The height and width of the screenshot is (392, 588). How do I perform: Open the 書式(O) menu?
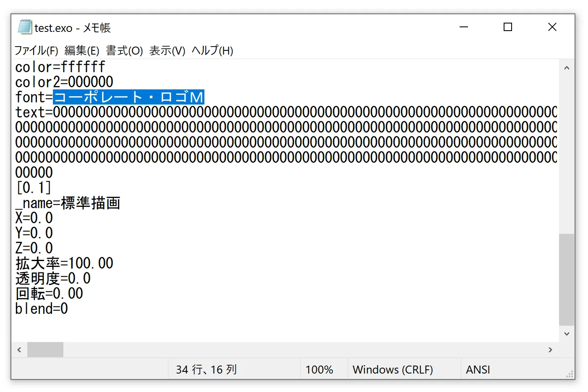[124, 51]
